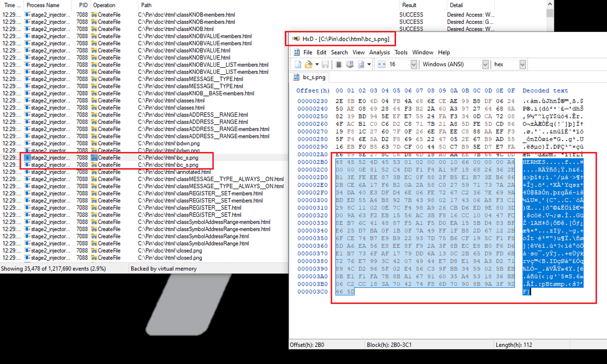Viewport: 607px width, 364px height.
Task: Click offset row 000002B0 in HxD
Action: click(313, 161)
